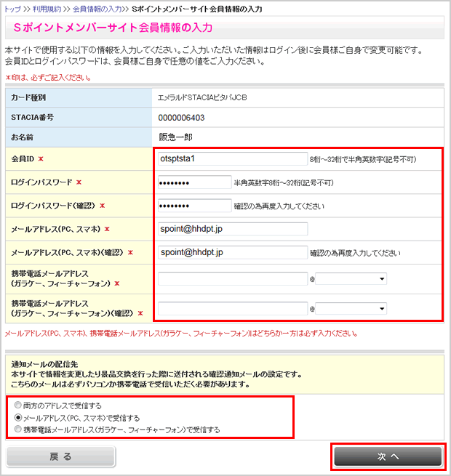This screenshot has height=476, width=451.
Task: Expand the 携帯電話メールアドレス(確認) domain dropdown
Action: click(351, 308)
